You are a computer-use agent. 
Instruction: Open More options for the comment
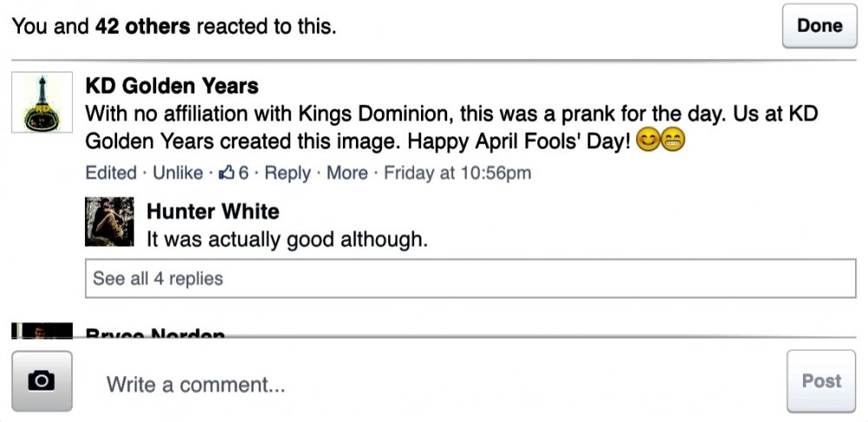[347, 173]
